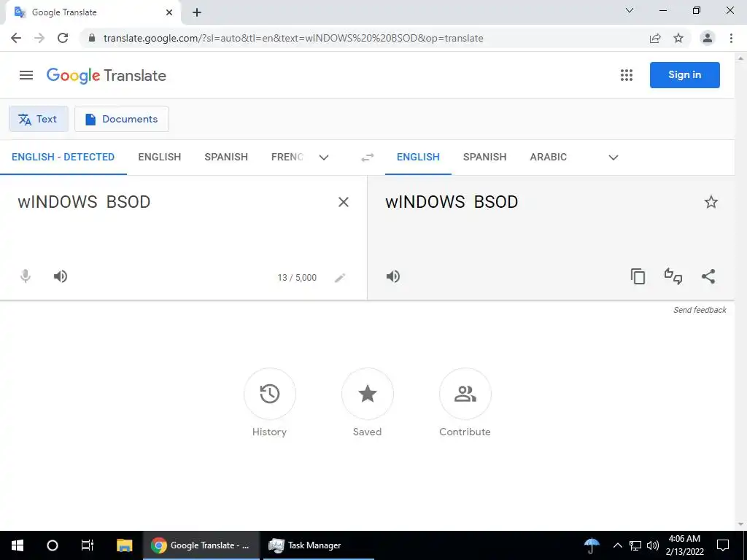Image resolution: width=747 pixels, height=560 pixels.
Task: Switch to Task Manager window
Action: [319, 545]
